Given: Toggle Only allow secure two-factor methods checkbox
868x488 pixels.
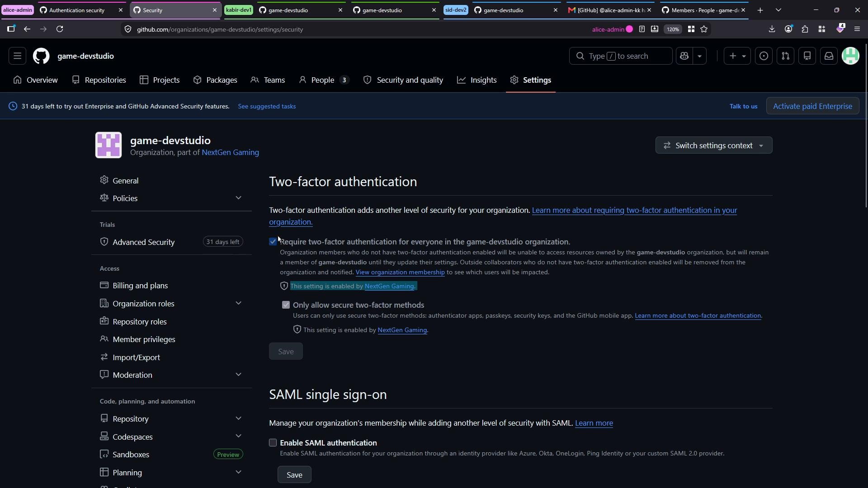Looking at the screenshot, I should tap(286, 305).
